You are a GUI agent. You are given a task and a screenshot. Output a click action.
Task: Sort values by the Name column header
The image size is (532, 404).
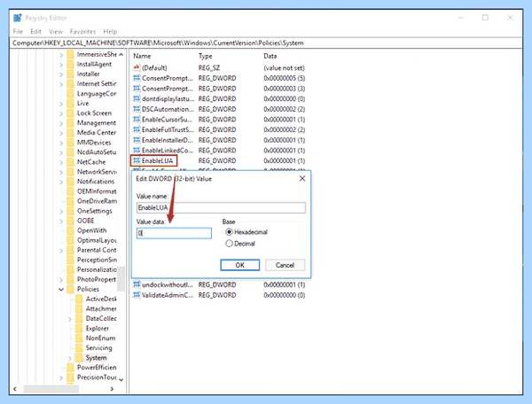142,57
